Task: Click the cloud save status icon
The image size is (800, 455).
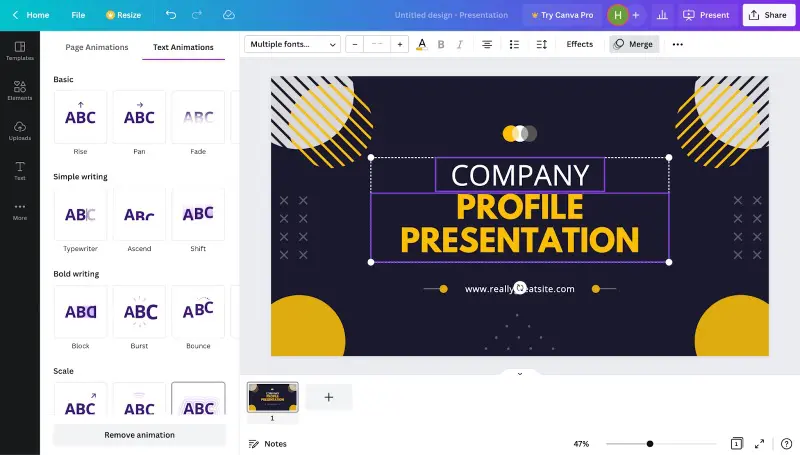Action: [229, 15]
